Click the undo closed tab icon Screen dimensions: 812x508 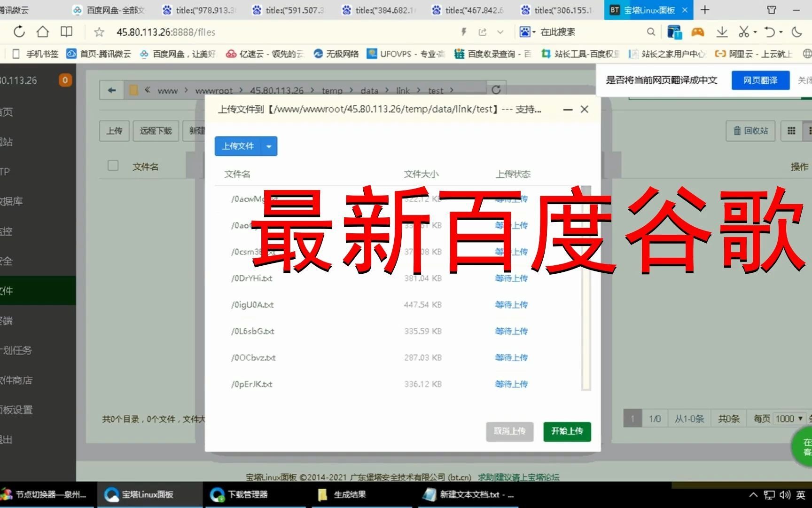(x=770, y=32)
